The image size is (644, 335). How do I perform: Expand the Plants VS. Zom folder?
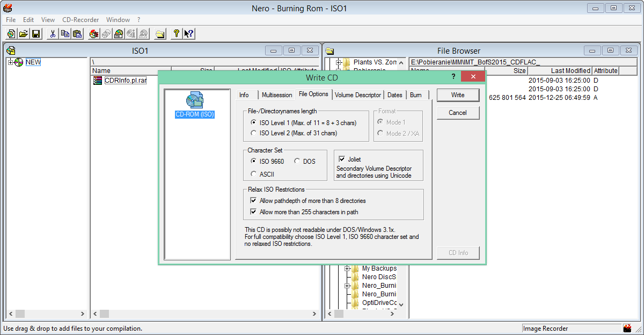pyautogui.click(x=339, y=62)
